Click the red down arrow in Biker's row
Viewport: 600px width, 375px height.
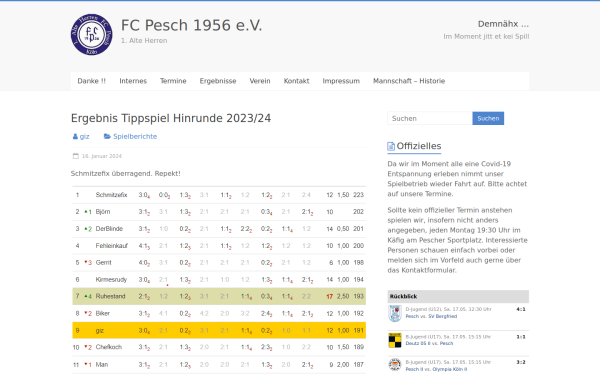86,313
